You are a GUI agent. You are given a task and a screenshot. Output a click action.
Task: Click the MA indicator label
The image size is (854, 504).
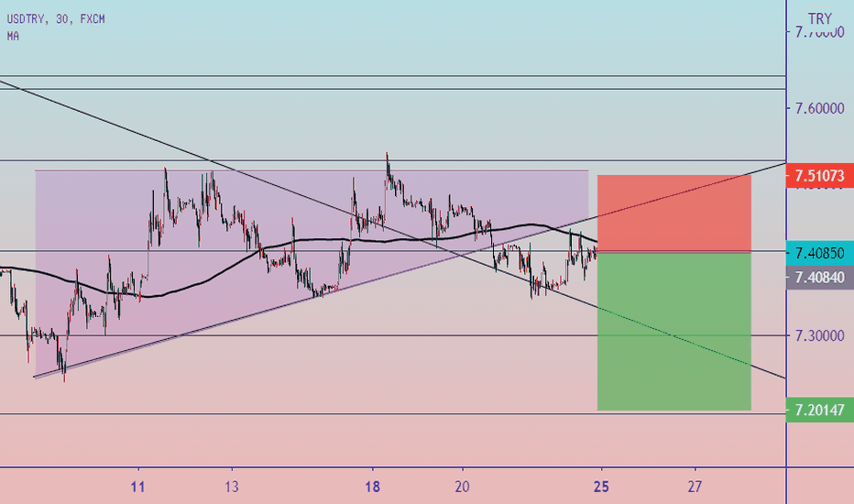point(13,37)
